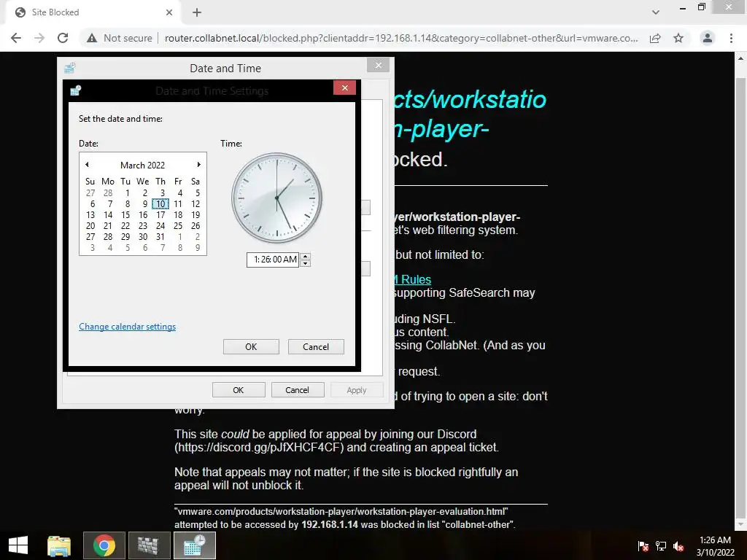This screenshot has width=747, height=560.
Task: Pick March 1 in the calendar
Action: (127, 192)
